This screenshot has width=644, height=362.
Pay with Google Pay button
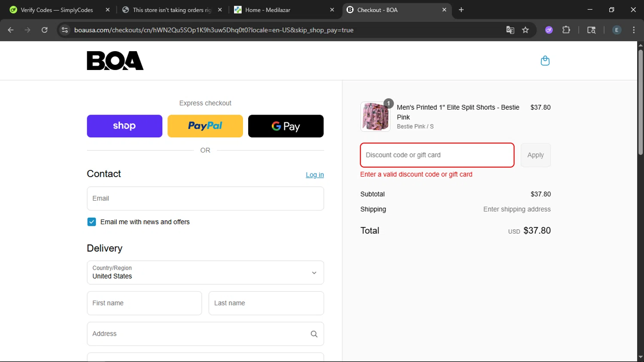pyautogui.click(x=286, y=126)
